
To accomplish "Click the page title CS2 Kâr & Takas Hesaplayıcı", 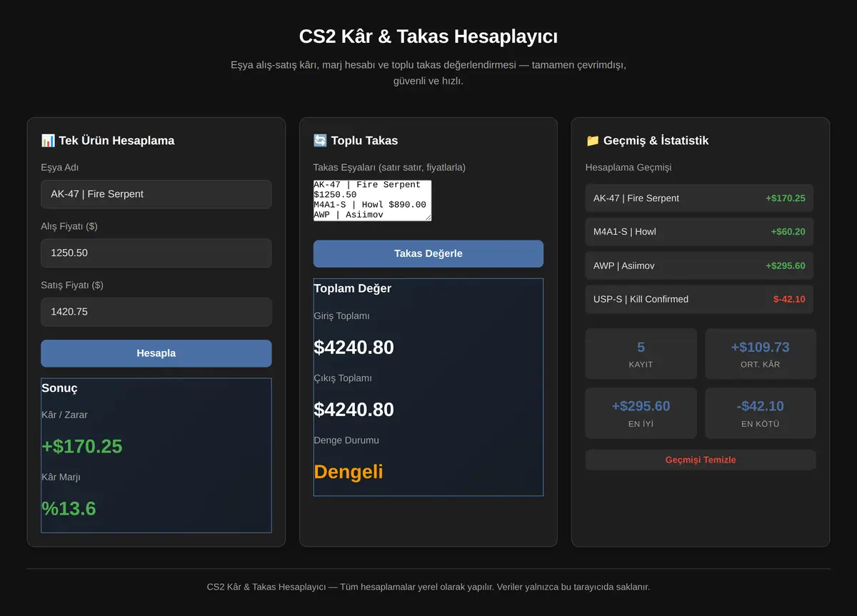I will 428,36.
